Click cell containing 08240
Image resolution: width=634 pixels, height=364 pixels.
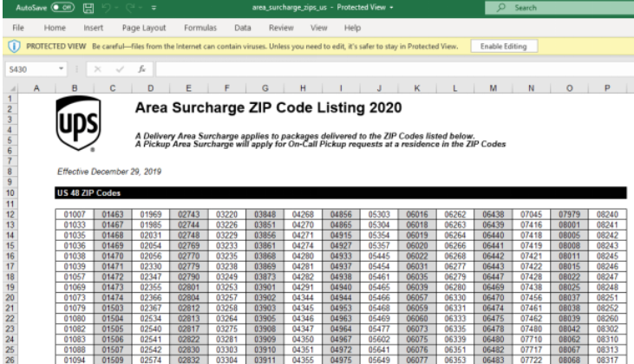click(607, 214)
